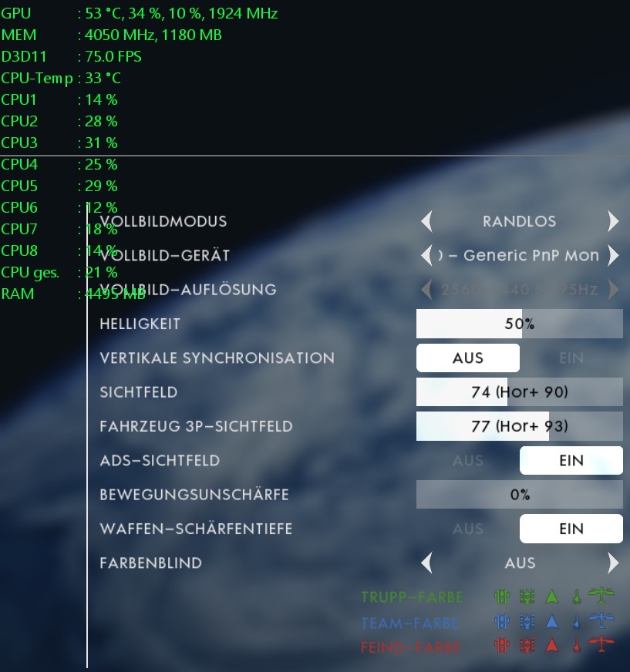Click the SICHTFELD setting label
Viewport: 630px width, 672px height.
click(139, 391)
